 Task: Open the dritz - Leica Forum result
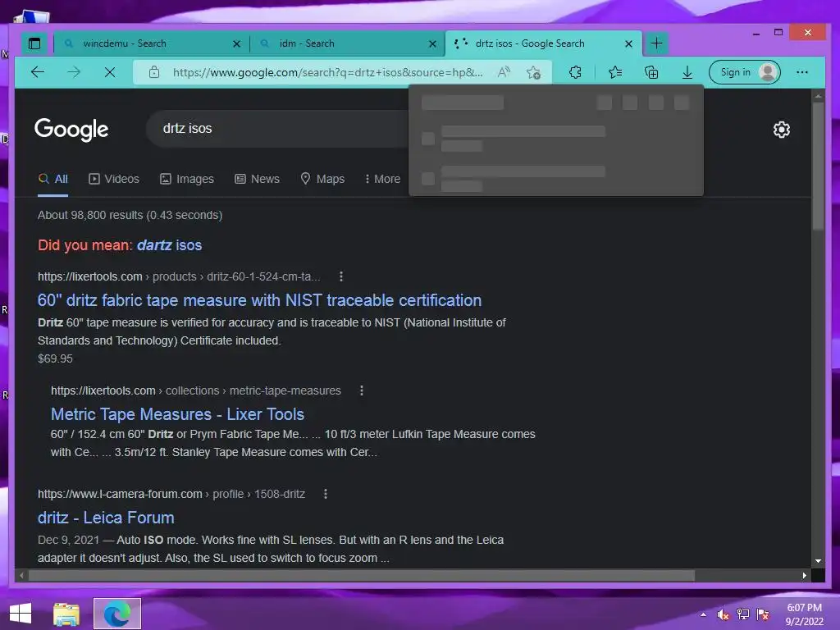(x=106, y=518)
